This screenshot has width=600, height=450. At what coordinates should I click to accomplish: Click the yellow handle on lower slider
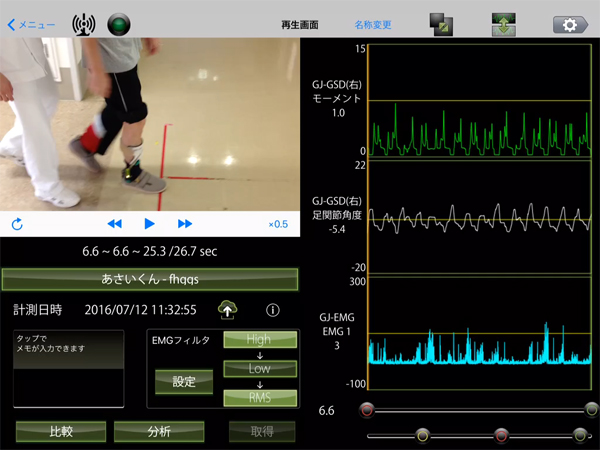pos(423,435)
